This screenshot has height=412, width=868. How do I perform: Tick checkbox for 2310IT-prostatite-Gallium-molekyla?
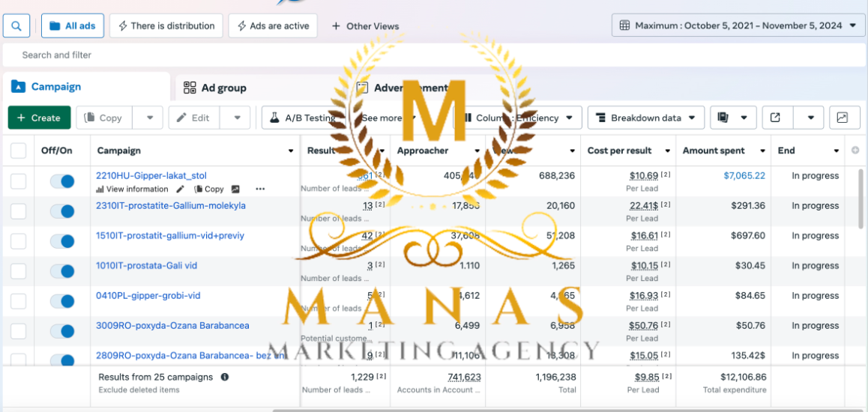click(18, 210)
